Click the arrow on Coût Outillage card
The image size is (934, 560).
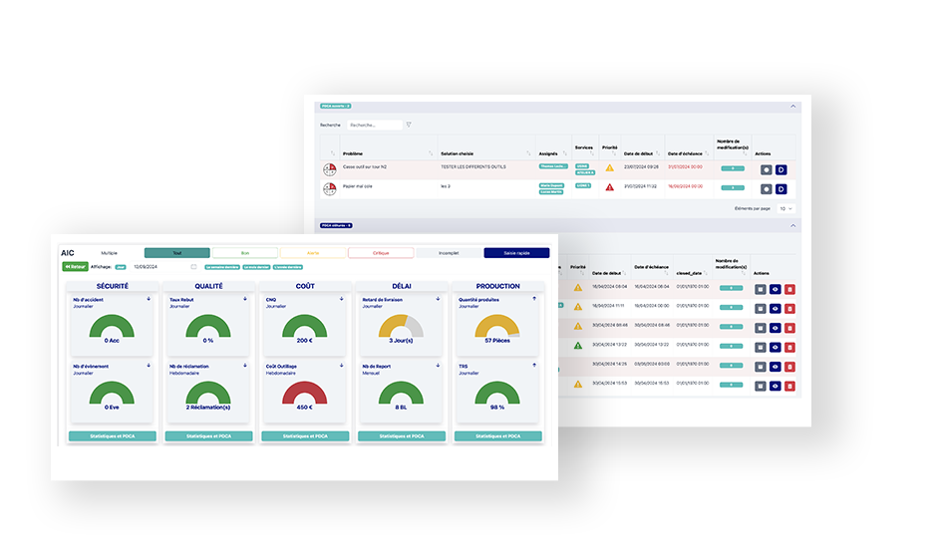(x=341, y=366)
